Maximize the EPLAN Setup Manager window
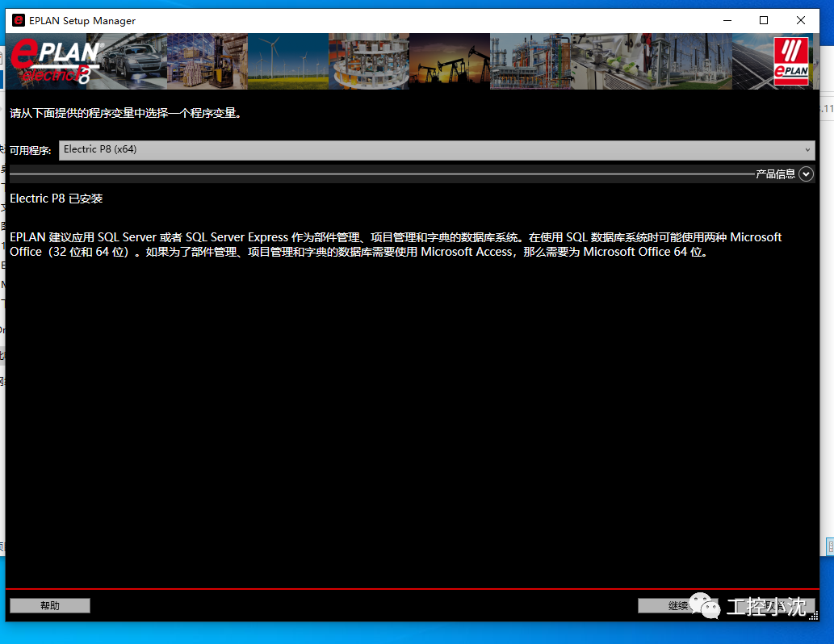 pyautogui.click(x=763, y=20)
